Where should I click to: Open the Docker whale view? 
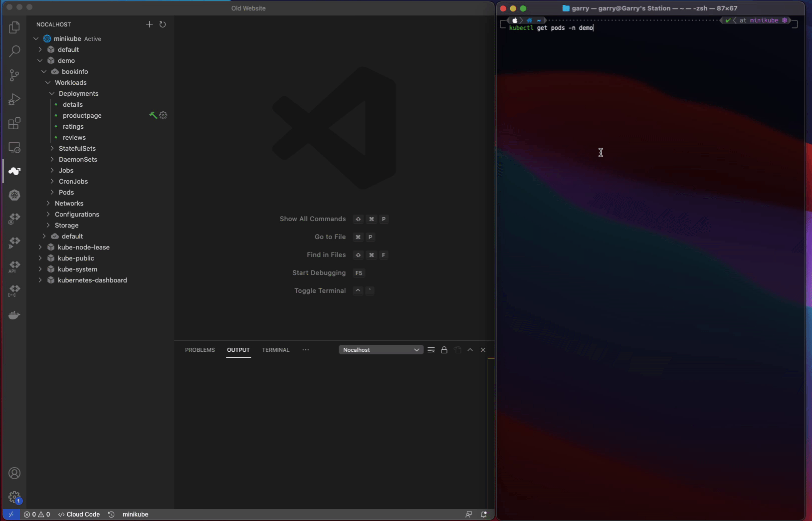coord(14,315)
